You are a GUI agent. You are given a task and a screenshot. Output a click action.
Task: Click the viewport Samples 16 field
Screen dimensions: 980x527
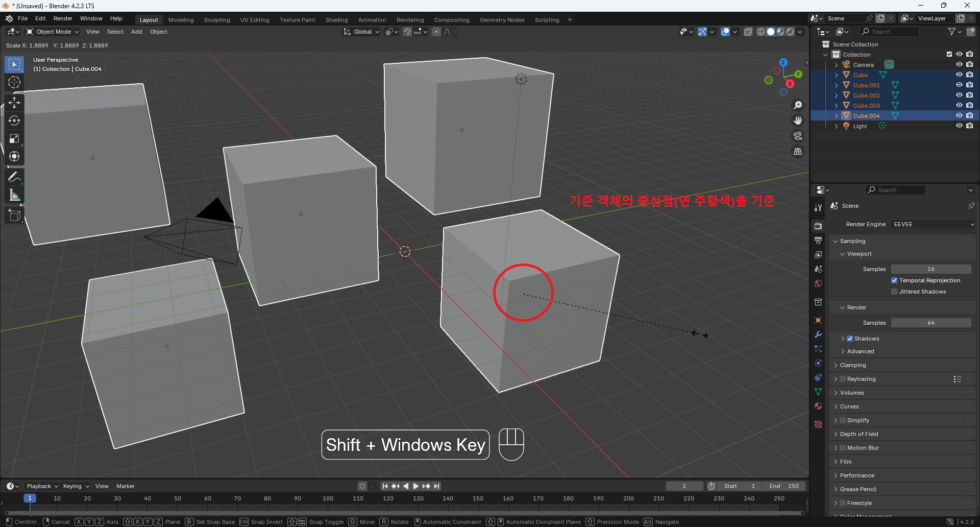pos(931,269)
